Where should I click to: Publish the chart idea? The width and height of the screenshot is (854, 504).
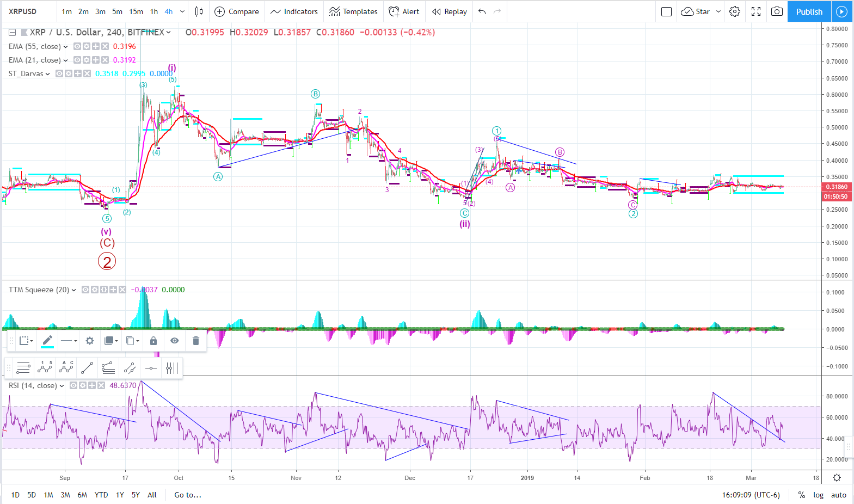click(x=809, y=11)
